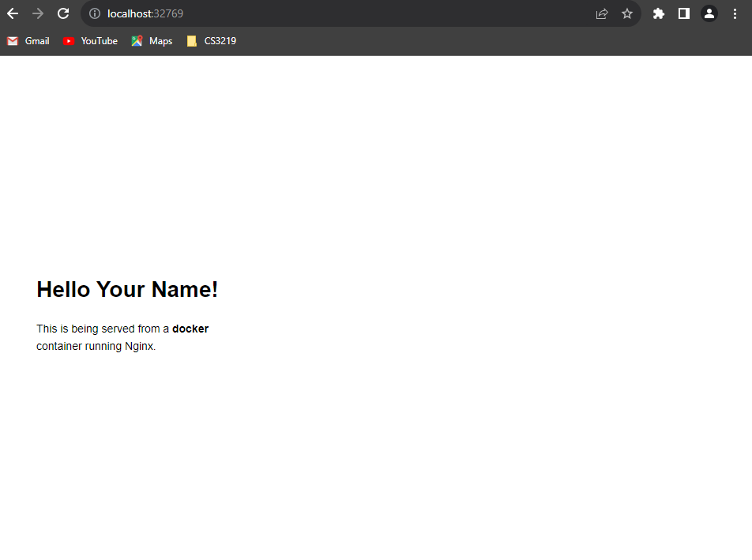Click the "Hello Your Name!" heading
Screen dimensions: 752x560
coord(127,290)
